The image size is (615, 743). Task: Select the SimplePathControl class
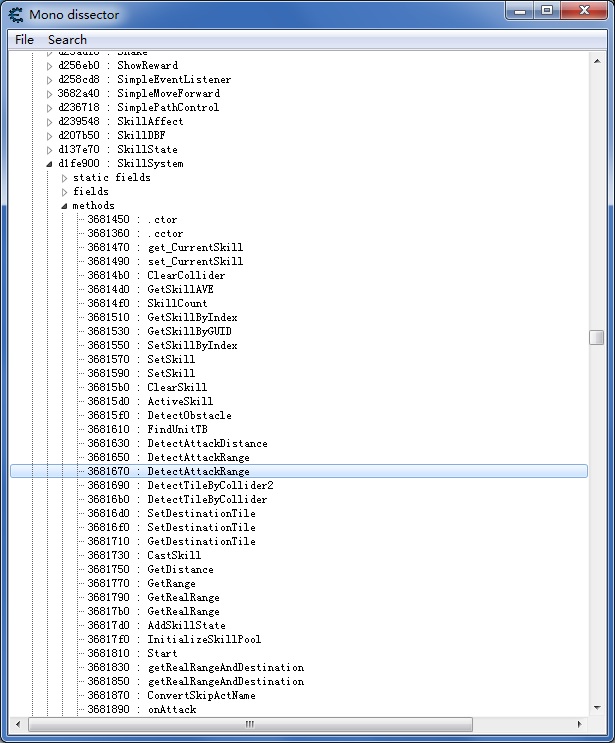[x=167, y=108]
